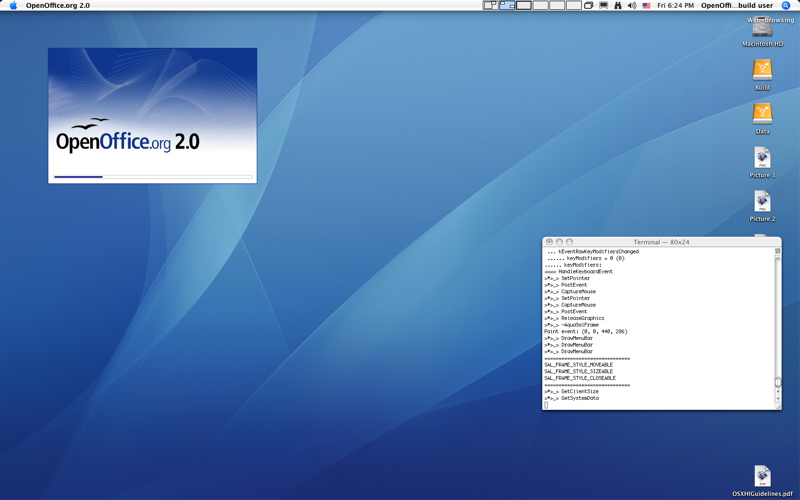Click the 'Paint event: (0, 0, 440, 286)' line
Image resolution: width=800 pixels, height=500 pixels.
click(586, 331)
